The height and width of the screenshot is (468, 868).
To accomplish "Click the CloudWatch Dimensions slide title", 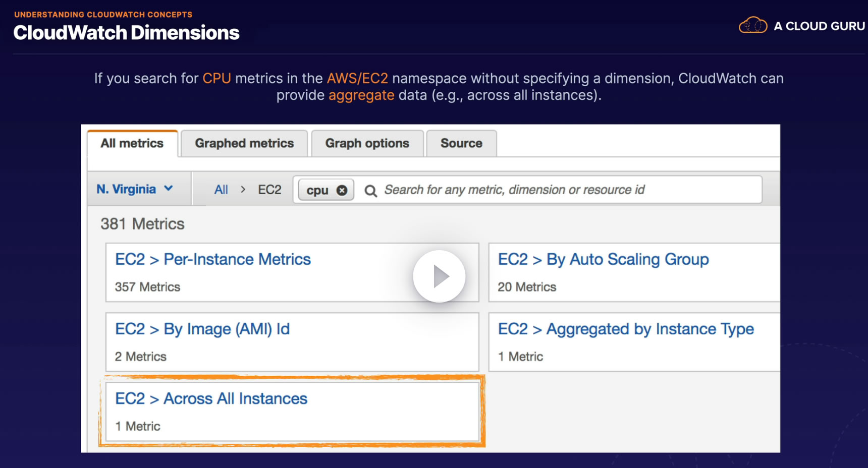I will 126,33.
